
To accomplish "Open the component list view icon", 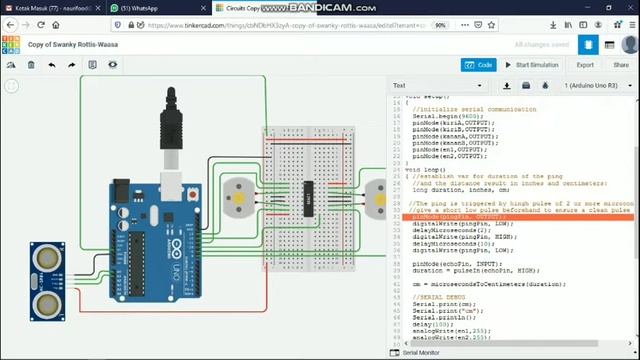I will point(609,45).
